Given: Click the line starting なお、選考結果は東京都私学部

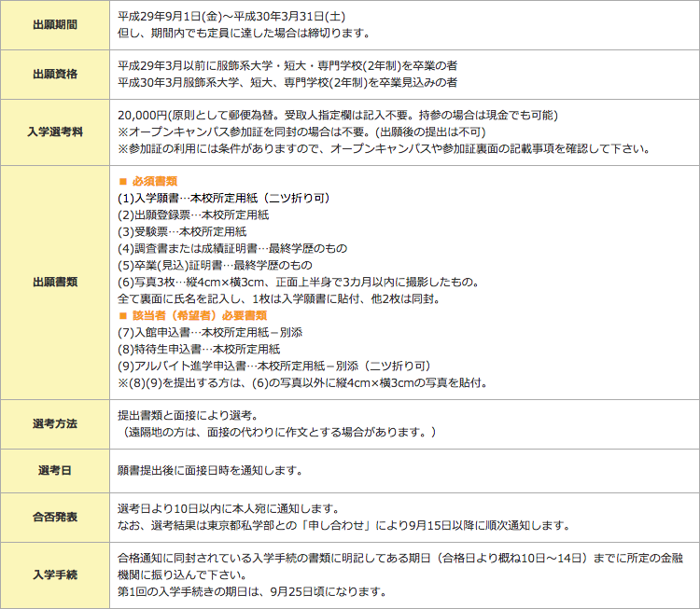Looking at the screenshot, I should coord(344,526).
